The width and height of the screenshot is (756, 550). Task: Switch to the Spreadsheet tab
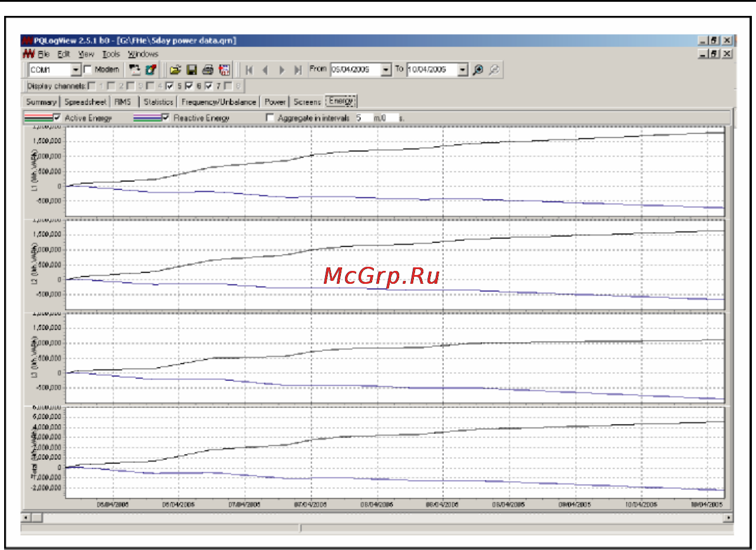coord(85,102)
